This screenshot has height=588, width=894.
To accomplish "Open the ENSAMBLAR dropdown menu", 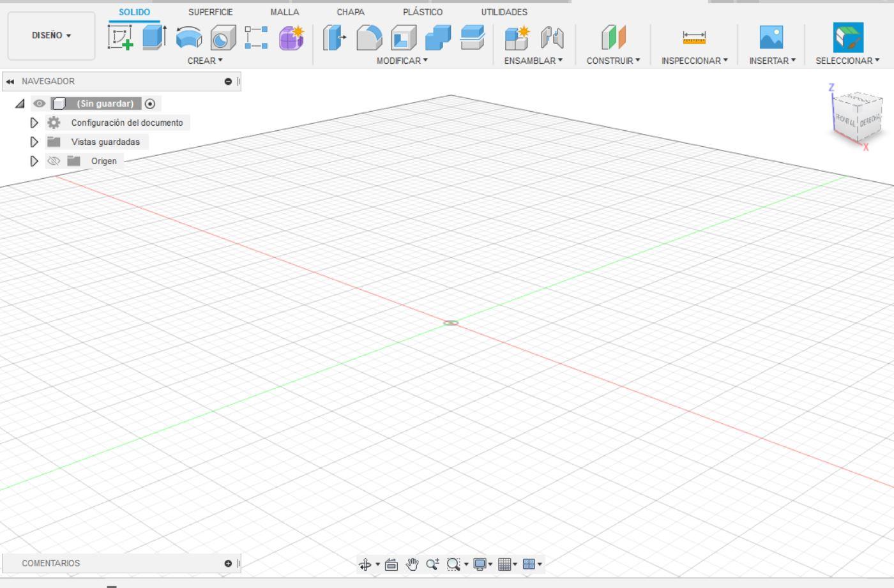I will [534, 61].
